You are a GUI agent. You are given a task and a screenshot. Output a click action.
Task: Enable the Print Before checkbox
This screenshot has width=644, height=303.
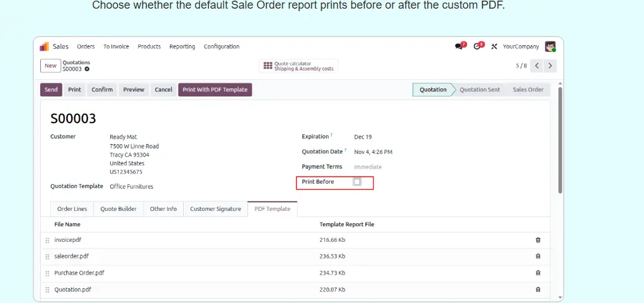357,182
